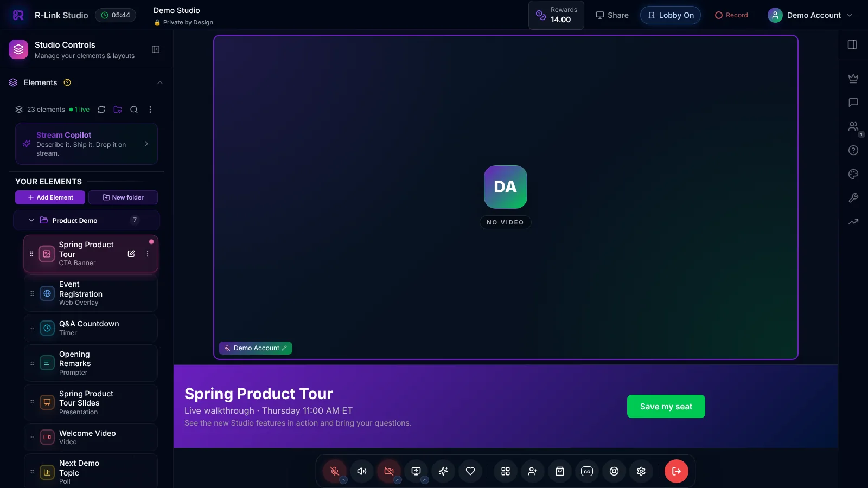Invite a participant via add-person icon
868x488 pixels.
(x=533, y=471)
